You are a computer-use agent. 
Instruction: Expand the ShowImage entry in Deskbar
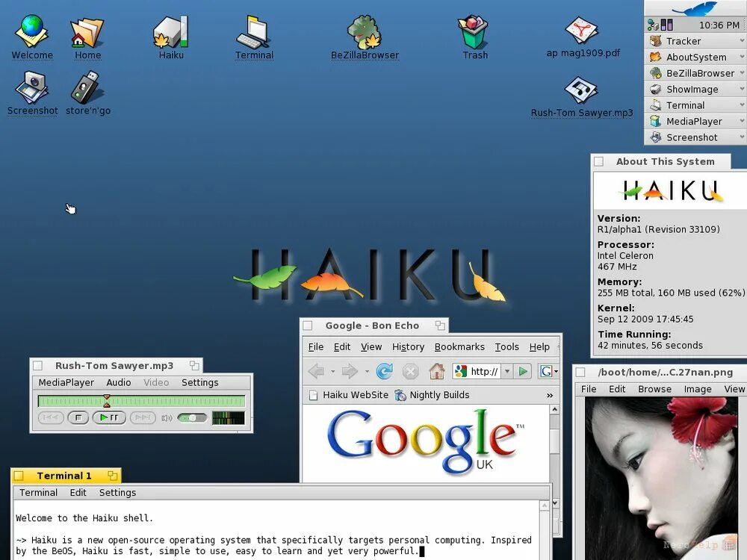(x=742, y=89)
